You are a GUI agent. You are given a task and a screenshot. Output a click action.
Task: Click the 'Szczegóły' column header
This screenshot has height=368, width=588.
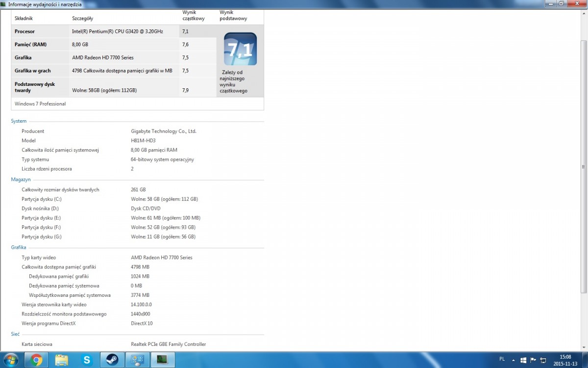click(x=82, y=18)
